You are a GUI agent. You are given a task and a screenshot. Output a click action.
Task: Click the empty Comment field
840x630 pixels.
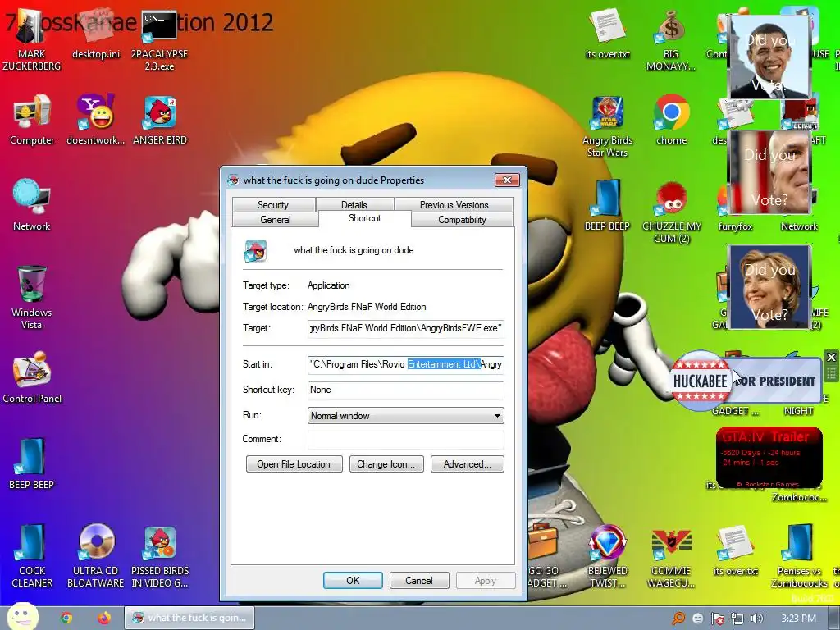point(405,440)
